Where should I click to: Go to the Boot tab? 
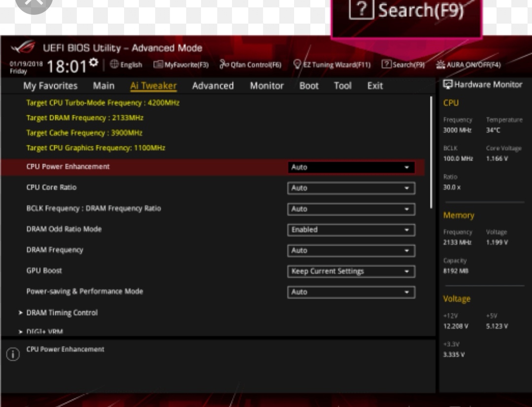[x=309, y=86]
